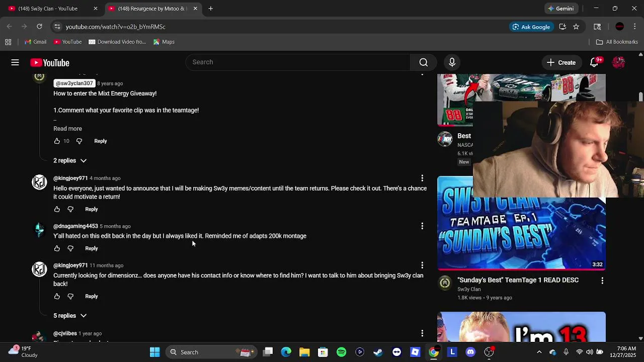Dislike dnagaming4453's comment
This screenshot has width=644, height=362.
click(70, 248)
